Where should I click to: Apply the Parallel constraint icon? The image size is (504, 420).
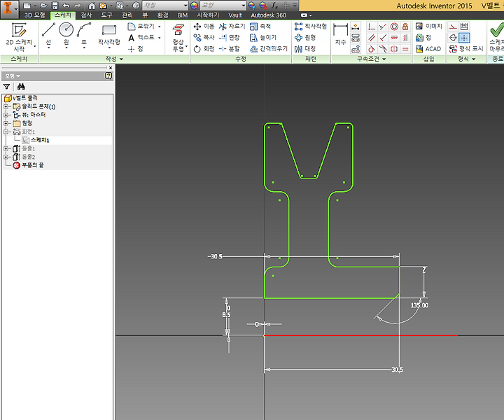pos(372,38)
